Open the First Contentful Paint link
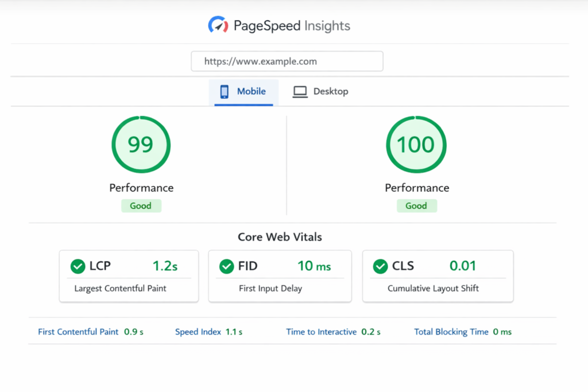The image size is (588, 392). point(78,332)
